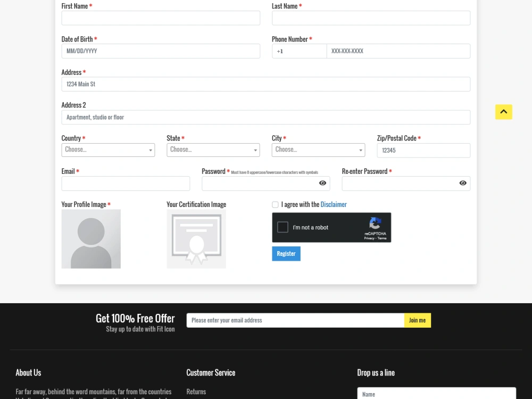Click the reCAPTCHA logo icon
This screenshot has width=532, height=399.
click(x=375, y=223)
